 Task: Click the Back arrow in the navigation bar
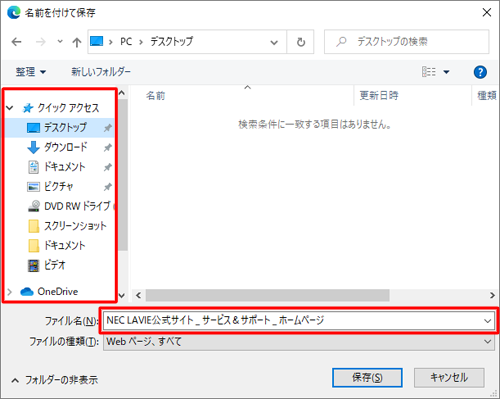pos(16,42)
